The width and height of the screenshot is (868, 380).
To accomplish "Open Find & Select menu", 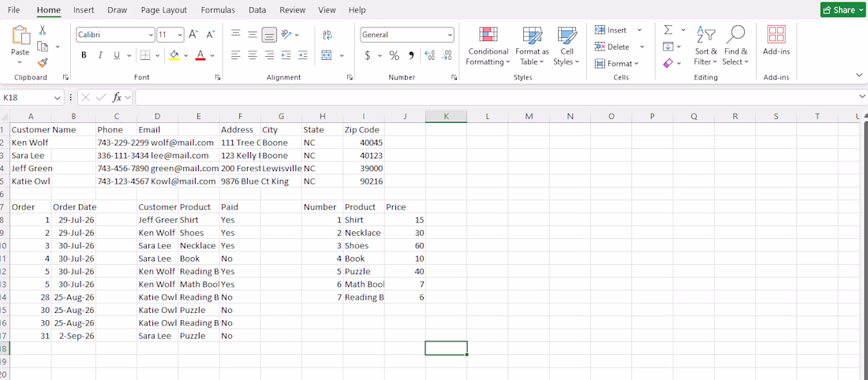I will [735, 46].
